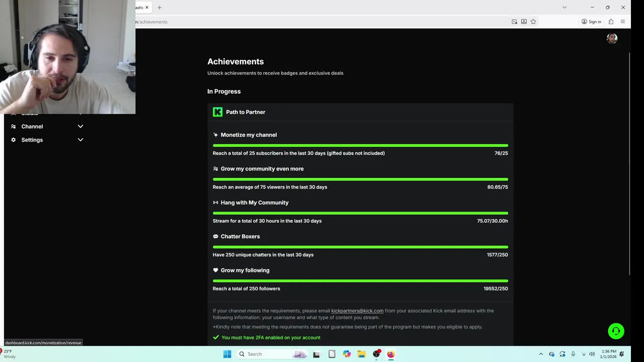Open the list all tabs dropdown
The height and width of the screenshot is (362, 644).
pos(564,8)
